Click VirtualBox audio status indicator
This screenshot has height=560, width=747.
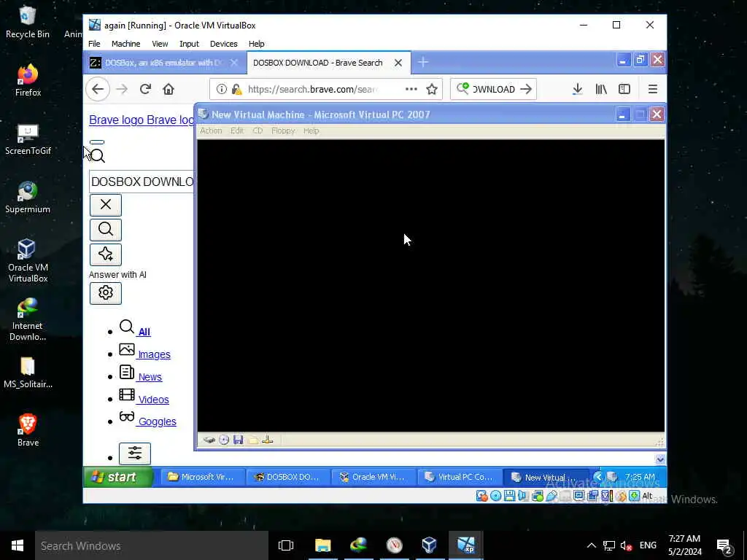[523, 496]
